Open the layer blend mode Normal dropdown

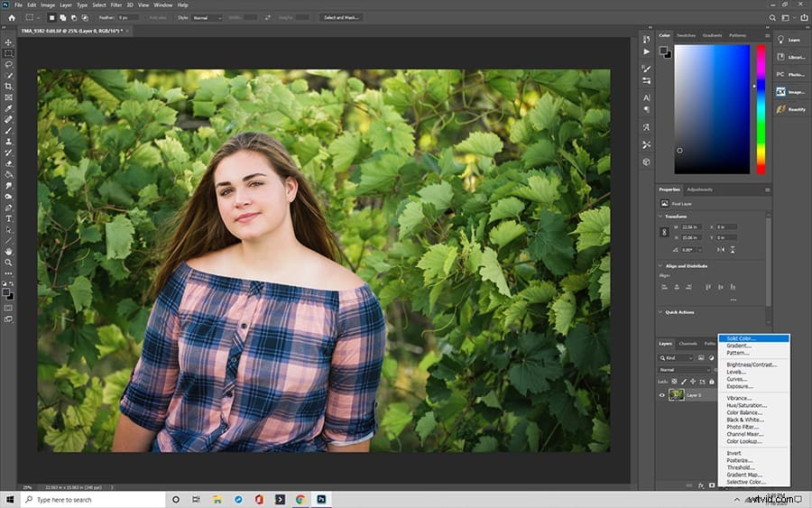[685, 370]
